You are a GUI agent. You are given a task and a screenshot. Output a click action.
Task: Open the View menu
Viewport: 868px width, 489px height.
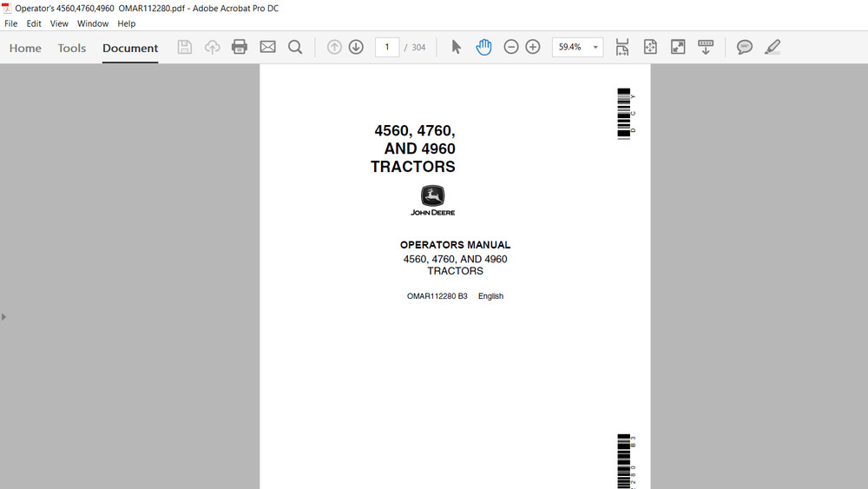click(x=59, y=23)
